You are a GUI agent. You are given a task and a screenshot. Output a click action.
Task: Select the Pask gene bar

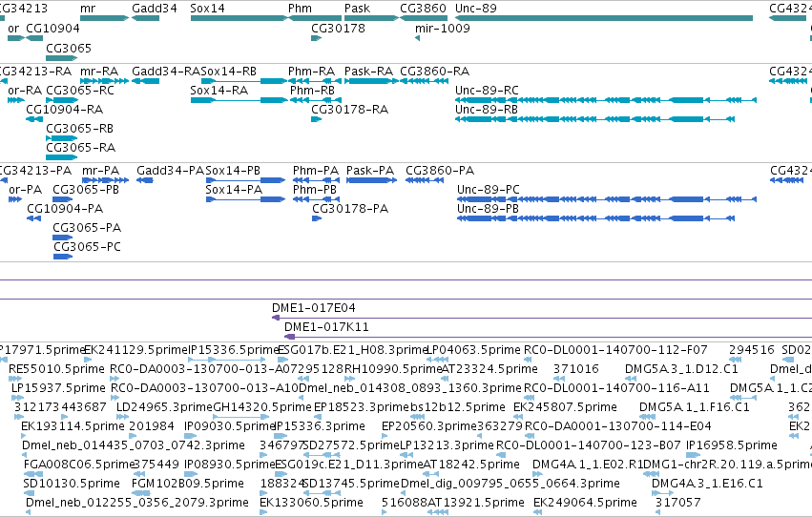click(371, 18)
